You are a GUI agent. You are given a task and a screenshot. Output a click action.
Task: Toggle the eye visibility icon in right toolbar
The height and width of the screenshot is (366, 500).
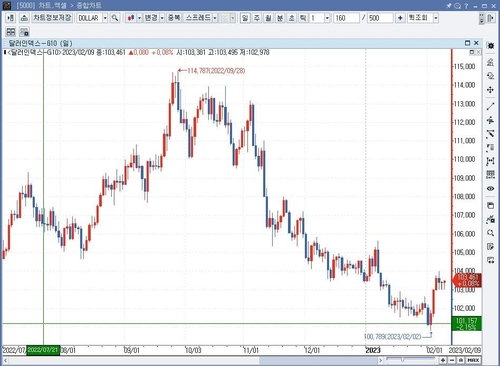(490, 188)
